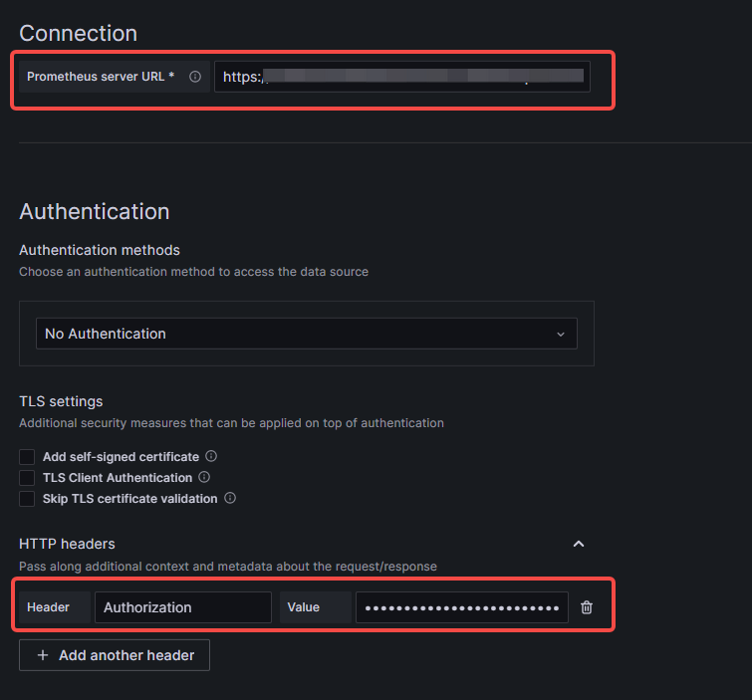The image size is (752, 700).
Task: Delete the Authorization header with trash icon
Action: 587,607
